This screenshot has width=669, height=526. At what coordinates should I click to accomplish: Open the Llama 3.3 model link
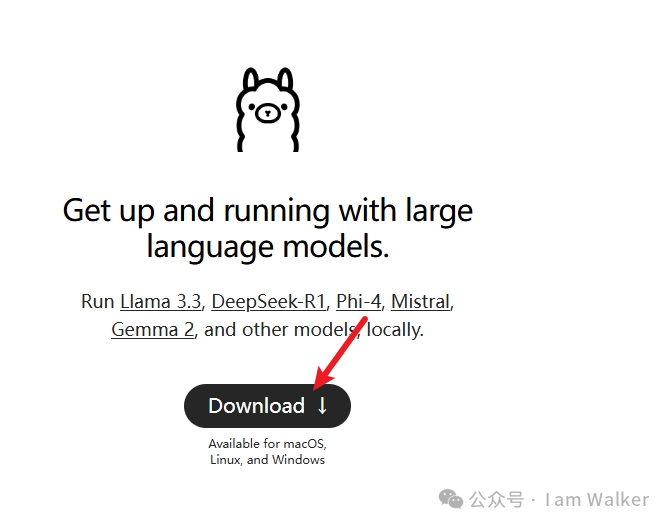160,302
